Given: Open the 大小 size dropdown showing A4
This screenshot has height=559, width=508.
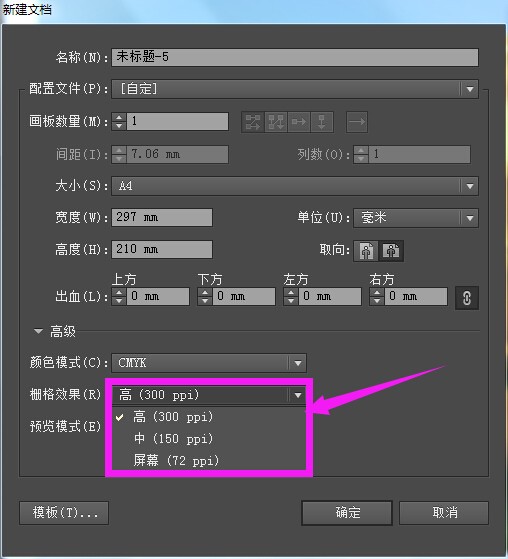Looking at the screenshot, I should 295,186.
